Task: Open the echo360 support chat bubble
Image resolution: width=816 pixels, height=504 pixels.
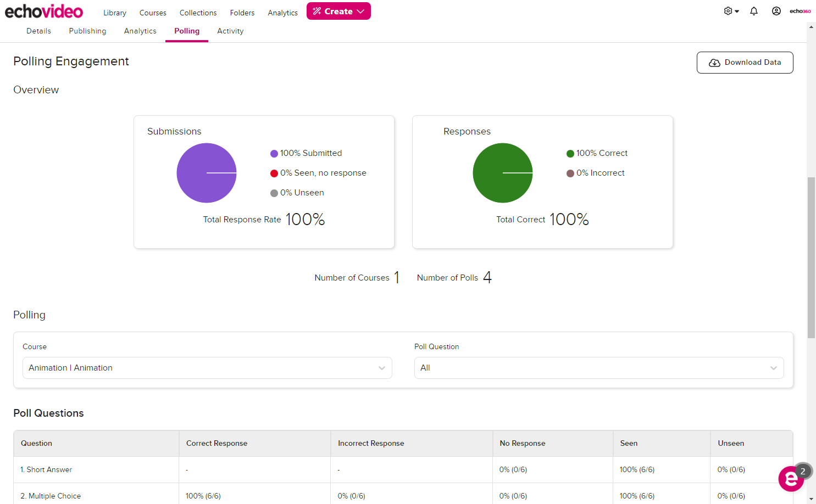Action: 791,479
